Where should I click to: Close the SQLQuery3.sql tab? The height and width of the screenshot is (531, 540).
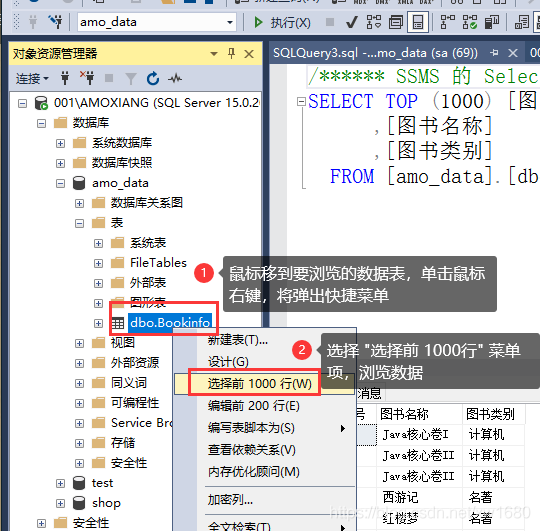click(x=513, y=53)
